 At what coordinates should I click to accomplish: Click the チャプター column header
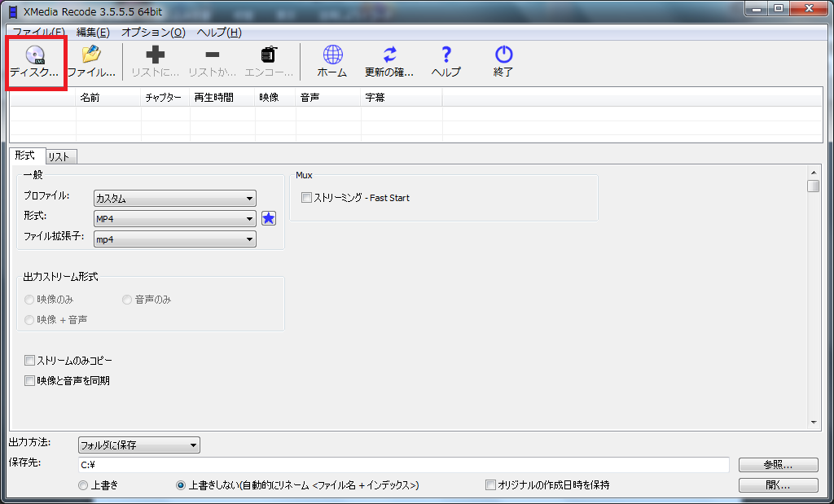point(165,98)
